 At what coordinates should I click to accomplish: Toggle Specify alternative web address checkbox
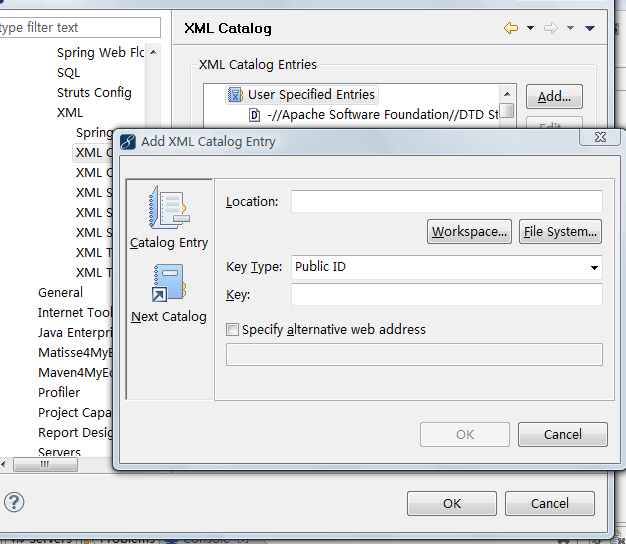[x=232, y=330]
